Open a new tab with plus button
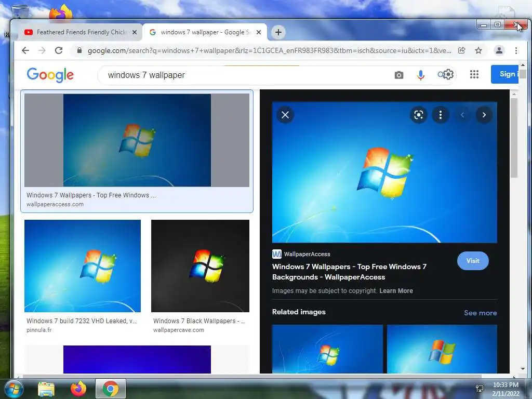Viewport: 532px width, 399px height. click(x=278, y=32)
